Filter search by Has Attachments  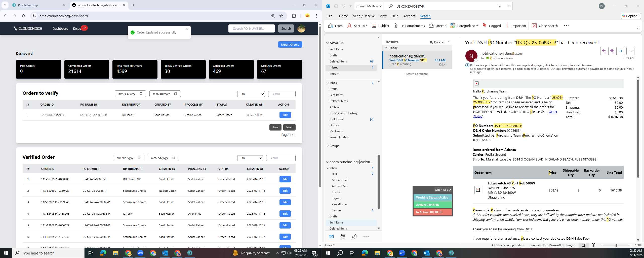point(409,26)
